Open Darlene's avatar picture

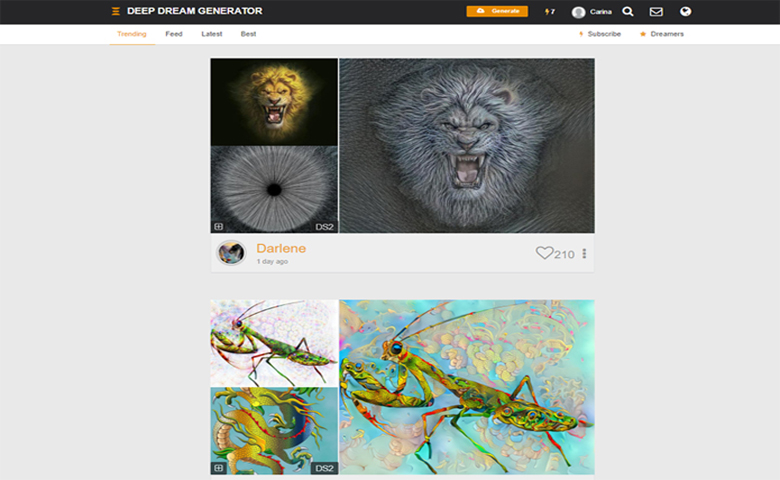[x=231, y=253]
